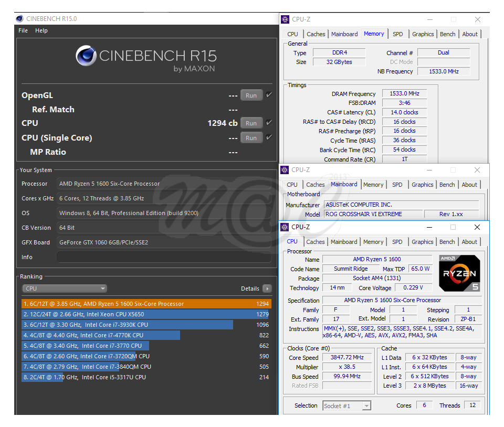504x427 pixels.
Task: Open Bench tab in top CPU-Z window
Action: [447, 34]
